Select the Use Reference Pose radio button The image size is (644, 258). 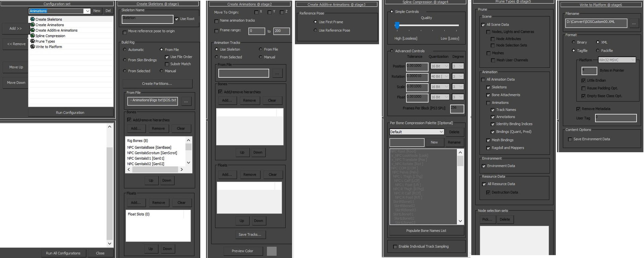[315, 30]
